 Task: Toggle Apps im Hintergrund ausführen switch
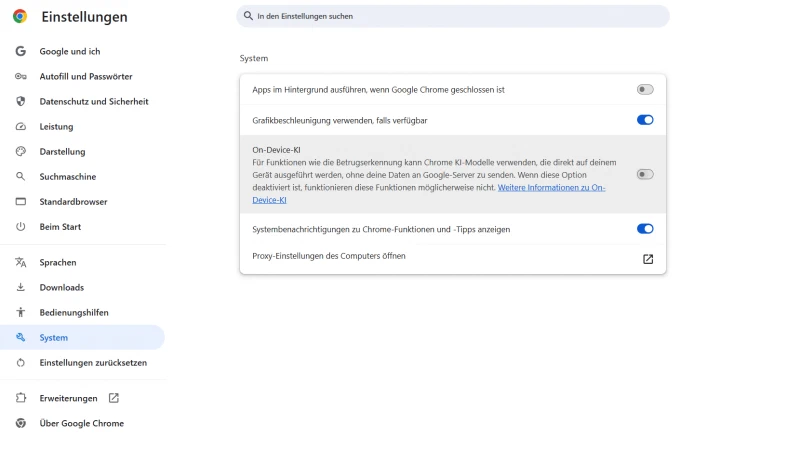point(645,89)
